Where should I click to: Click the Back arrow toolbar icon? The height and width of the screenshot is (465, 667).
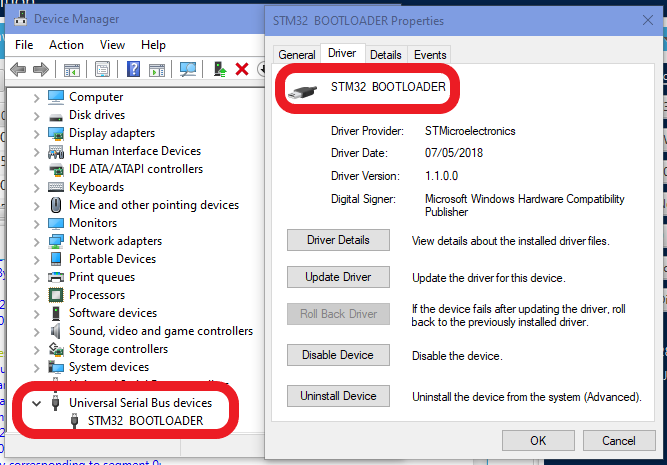tap(18, 69)
